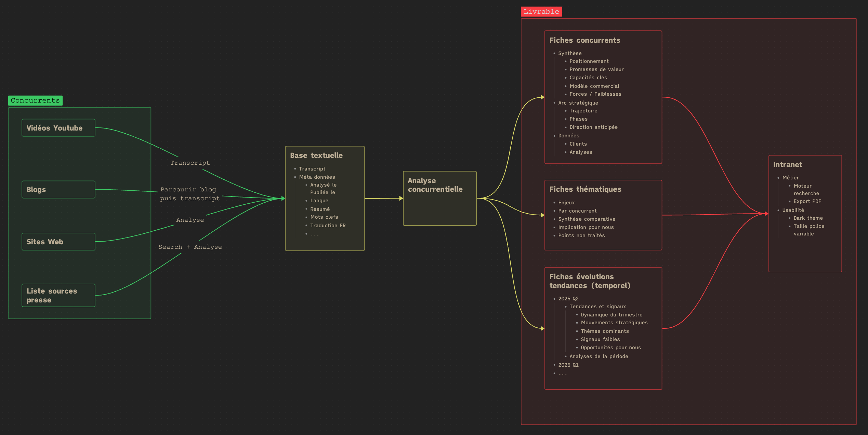This screenshot has height=435, width=868.
Task: Click the Sites Web box
Action: tap(58, 242)
